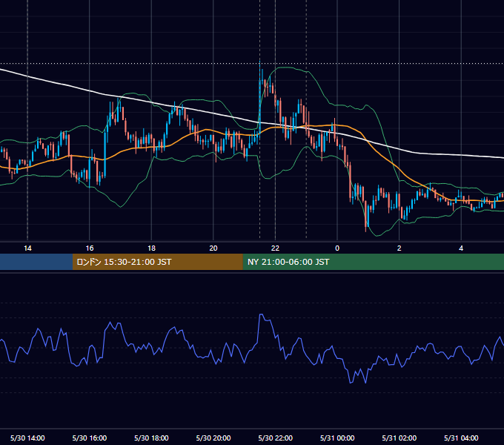This screenshot has width=504, height=445.
Task: Click the ロンドン 15:30-21:00 JST session bar
Action: tap(157, 262)
